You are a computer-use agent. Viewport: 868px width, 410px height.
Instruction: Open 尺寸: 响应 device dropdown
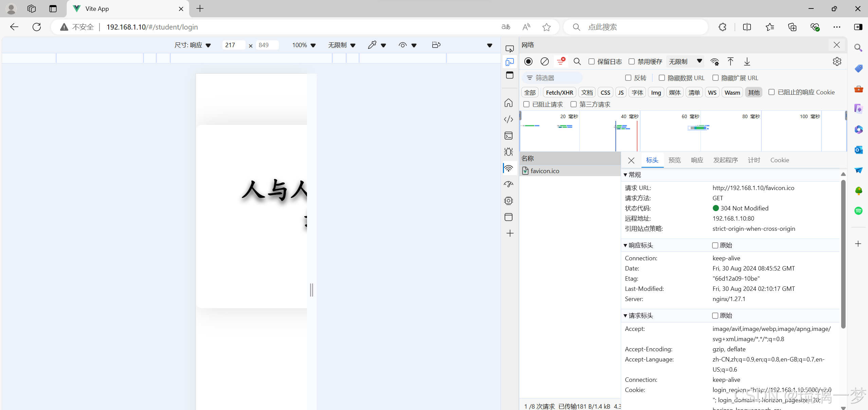click(193, 45)
